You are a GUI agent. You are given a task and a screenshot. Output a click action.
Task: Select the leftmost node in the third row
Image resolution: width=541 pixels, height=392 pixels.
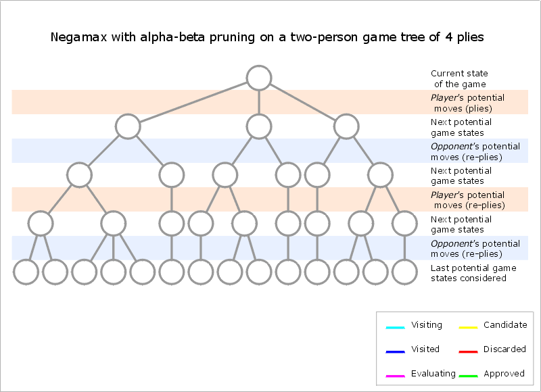click(79, 175)
